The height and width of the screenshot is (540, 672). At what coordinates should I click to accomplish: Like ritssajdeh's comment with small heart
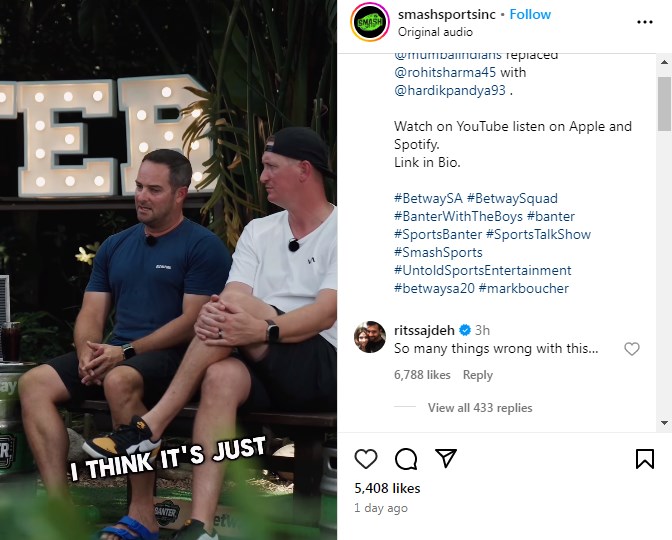pyautogui.click(x=632, y=349)
